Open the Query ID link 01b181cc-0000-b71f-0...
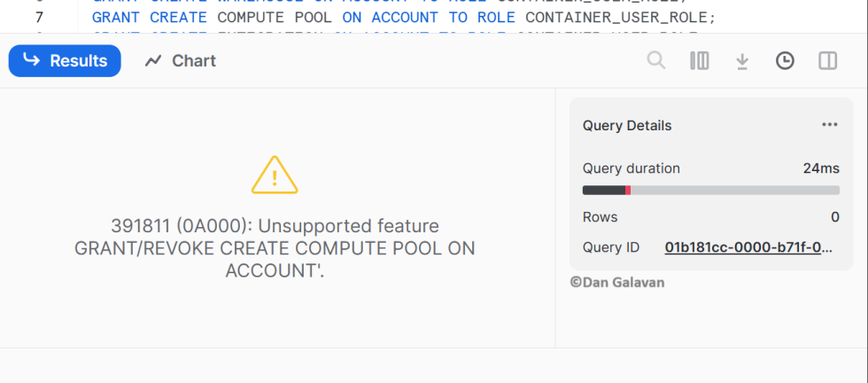Screen dimensions: 868x383 point(748,247)
